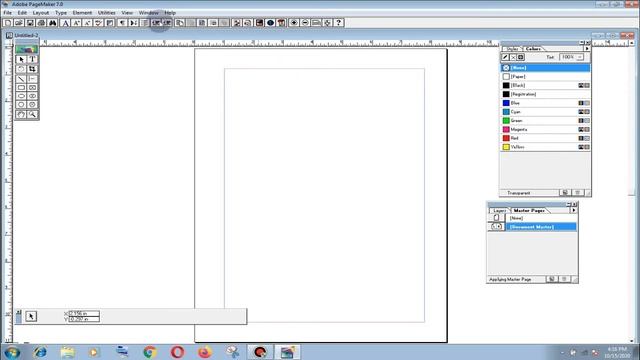The width and height of the screenshot is (640, 360).
Task: Click the Spelling check toolbar icon
Action: tap(98, 23)
